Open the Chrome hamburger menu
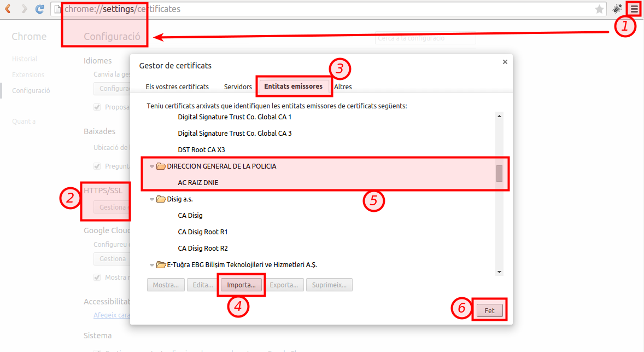This screenshot has width=644, height=352. 634,9
